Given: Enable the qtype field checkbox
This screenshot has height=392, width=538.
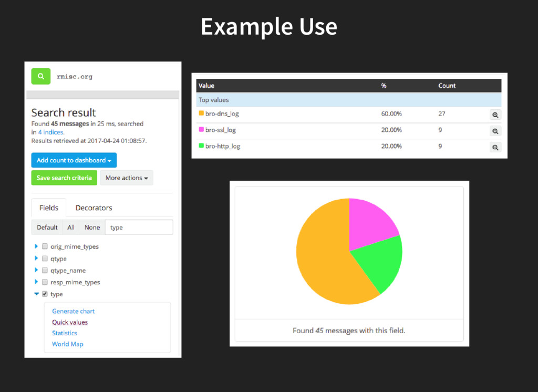Looking at the screenshot, I should [x=45, y=259].
